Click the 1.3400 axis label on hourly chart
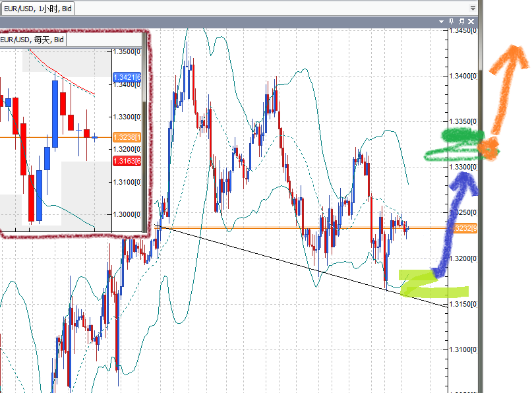The width and height of the screenshot is (532, 393). click(x=463, y=76)
